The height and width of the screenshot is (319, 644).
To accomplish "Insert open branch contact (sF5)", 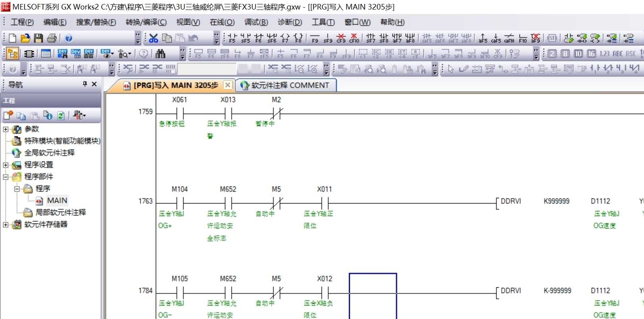I will [x=246, y=38].
